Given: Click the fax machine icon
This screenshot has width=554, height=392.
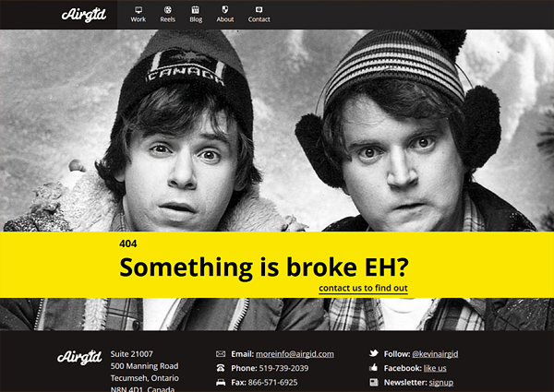Looking at the screenshot, I should (x=221, y=382).
